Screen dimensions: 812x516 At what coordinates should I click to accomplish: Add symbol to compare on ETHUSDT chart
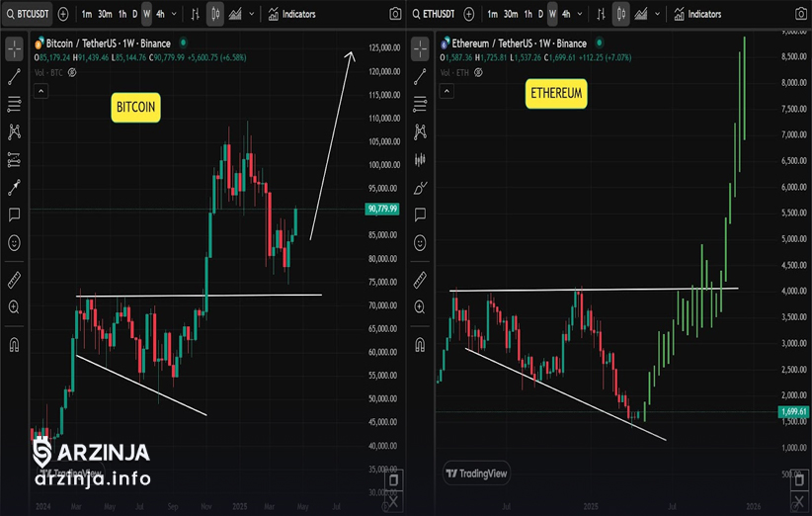pyautogui.click(x=468, y=14)
